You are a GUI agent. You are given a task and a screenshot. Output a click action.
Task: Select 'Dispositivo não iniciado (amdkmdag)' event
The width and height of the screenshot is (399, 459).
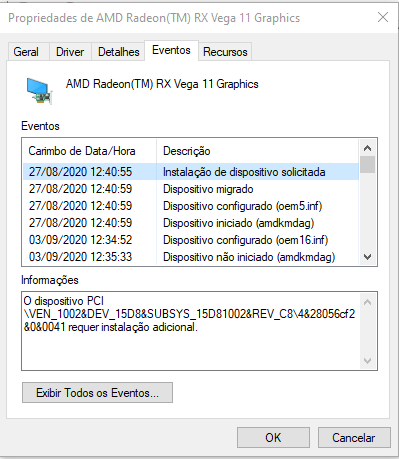(191, 257)
